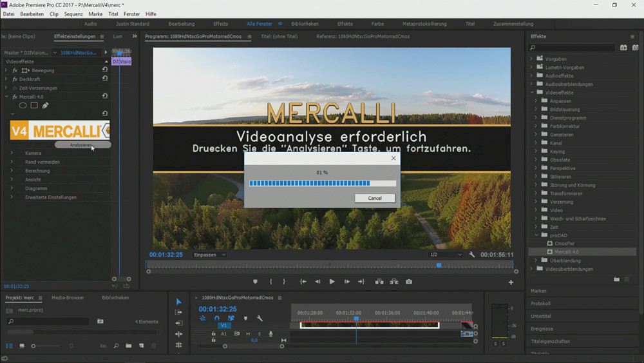Click the Lift button in Program monitor
The image size is (644, 363).
379,282
